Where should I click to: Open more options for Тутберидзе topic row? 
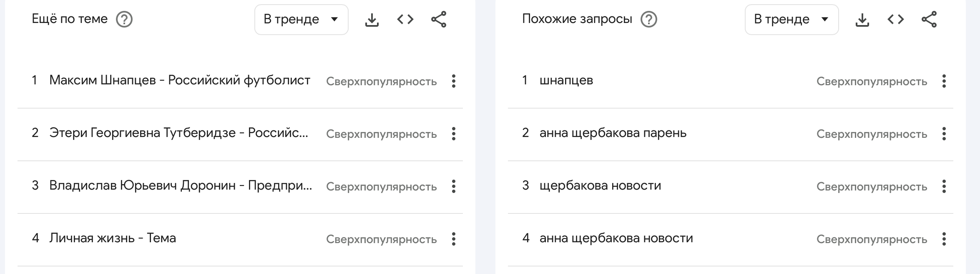pos(454,134)
